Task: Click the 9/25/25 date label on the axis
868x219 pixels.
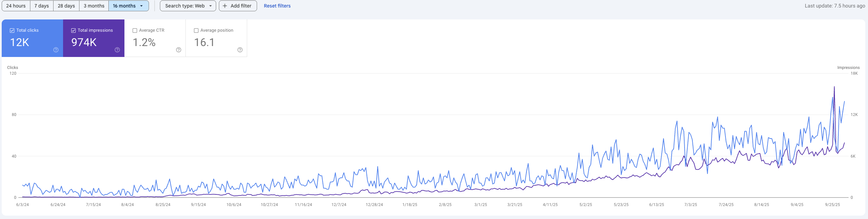Action: [833, 205]
